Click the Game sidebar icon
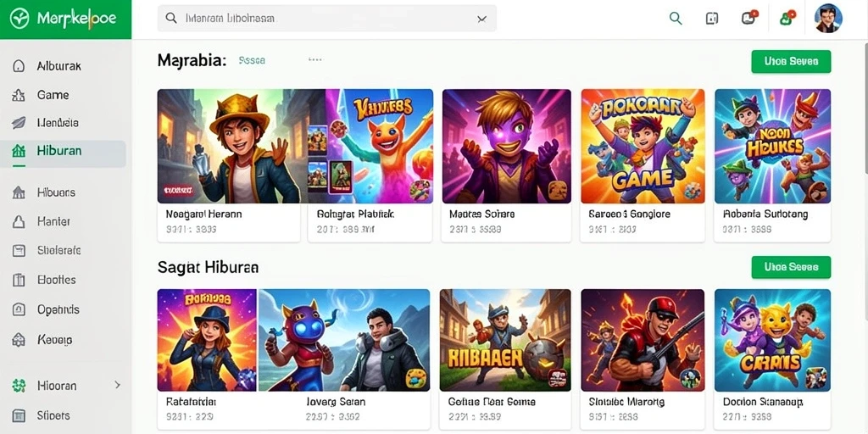This screenshot has width=868, height=434. click(x=19, y=95)
